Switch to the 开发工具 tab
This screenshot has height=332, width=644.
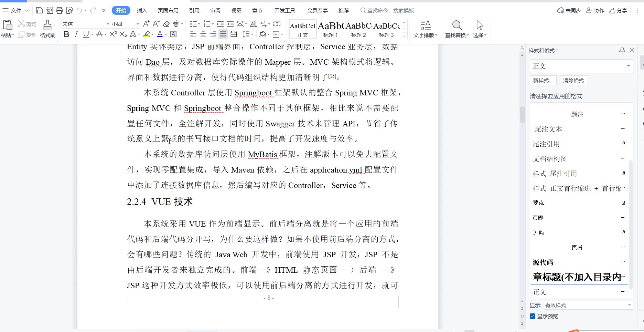[x=285, y=10]
